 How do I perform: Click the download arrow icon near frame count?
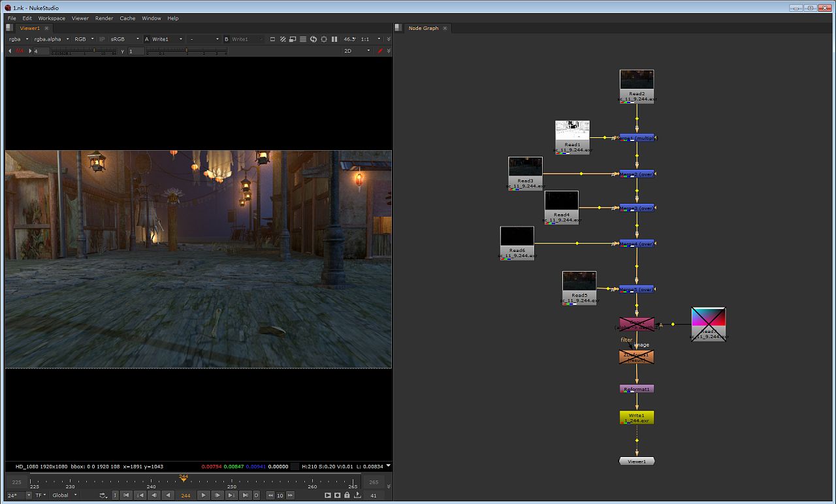coord(357,496)
